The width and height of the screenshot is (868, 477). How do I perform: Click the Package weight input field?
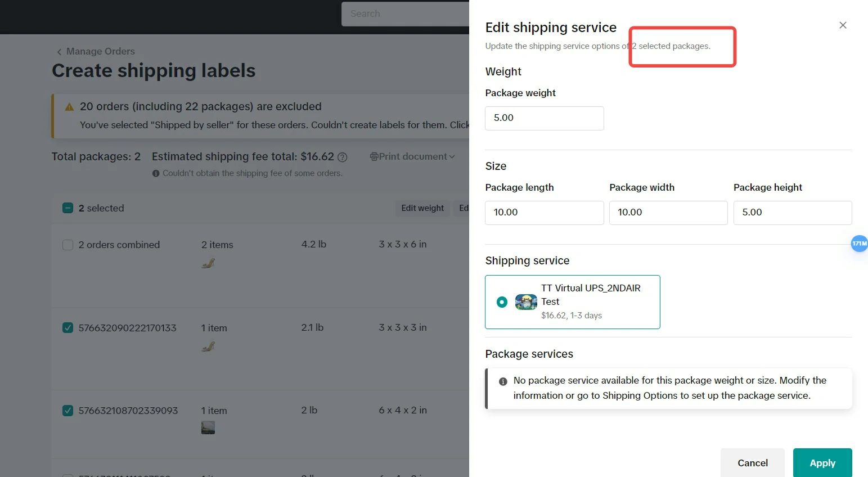coord(544,118)
